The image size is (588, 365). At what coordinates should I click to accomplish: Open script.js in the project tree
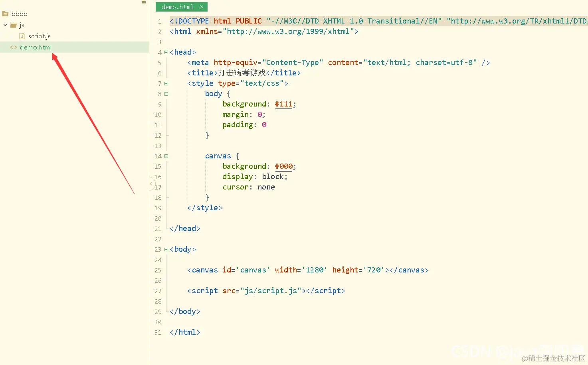(40, 36)
